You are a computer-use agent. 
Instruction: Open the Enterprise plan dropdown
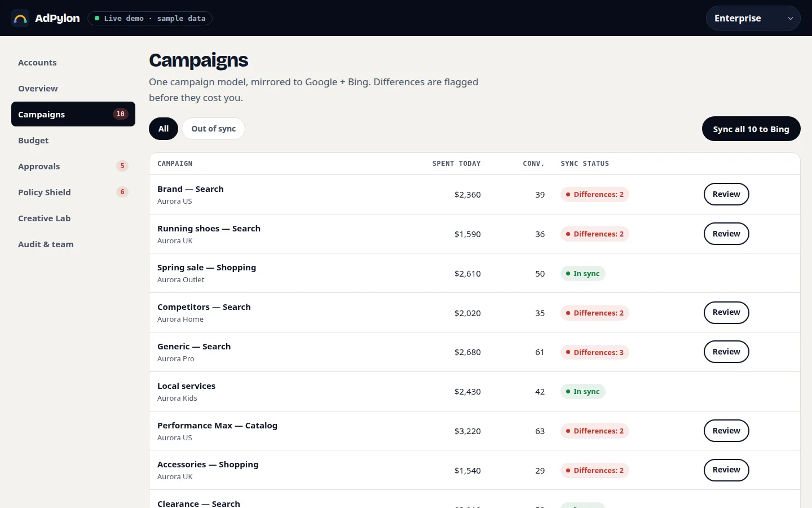pyautogui.click(x=753, y=18)
